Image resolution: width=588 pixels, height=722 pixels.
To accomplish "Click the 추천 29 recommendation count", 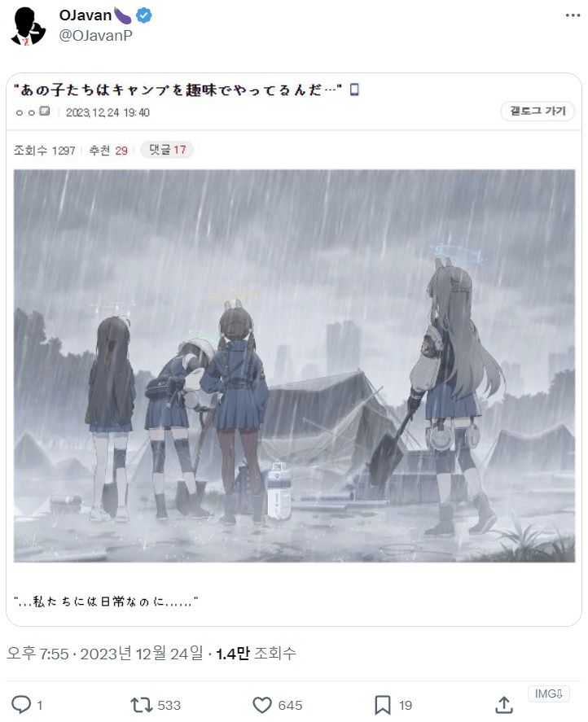I will pyautogui.click(x=108, y=151).
